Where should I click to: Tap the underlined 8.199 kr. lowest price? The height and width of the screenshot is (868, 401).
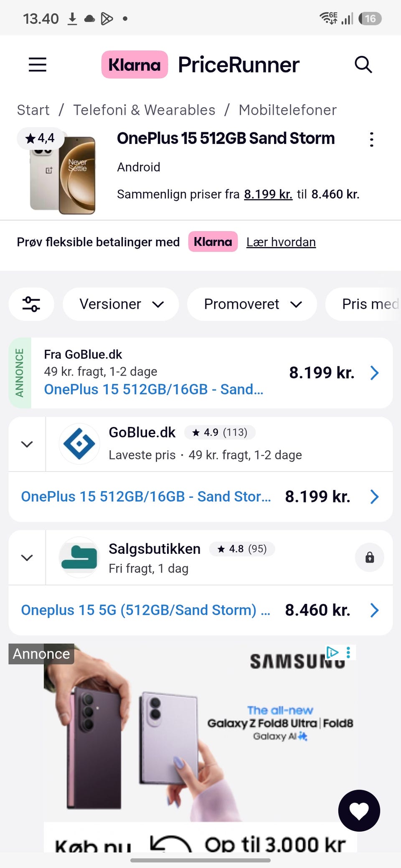[x=268, y=194]
